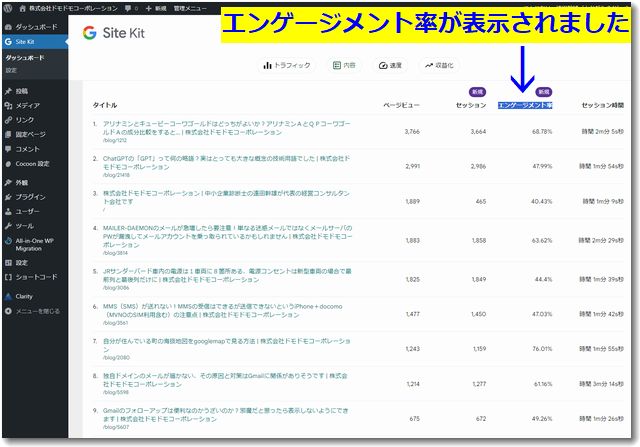This screenshot has height=447, width=640.
Task: Click the All-in-One WP Migration icon
Action: [8, 241]
